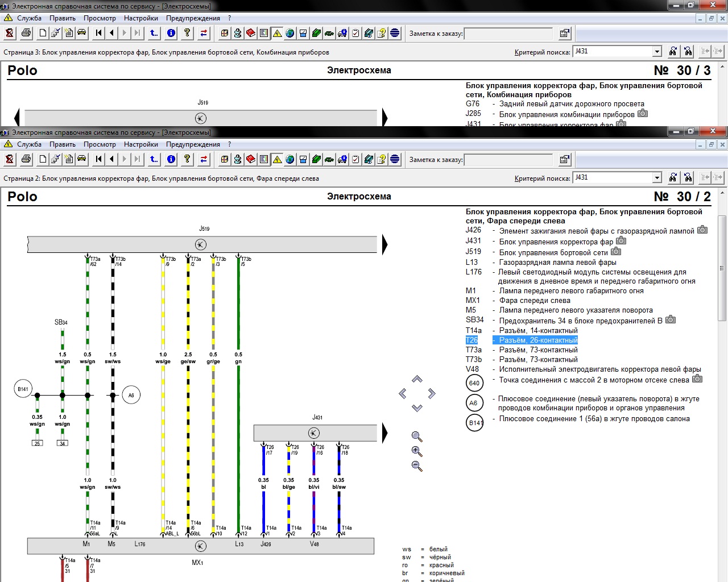Image resolution: width=728 pixels, height=582 pixels.
Task: Go to the previous page in the lower window
Action: 112,160
